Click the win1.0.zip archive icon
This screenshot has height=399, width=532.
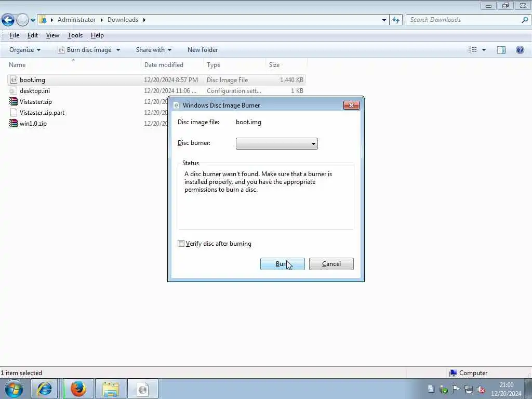13,124
